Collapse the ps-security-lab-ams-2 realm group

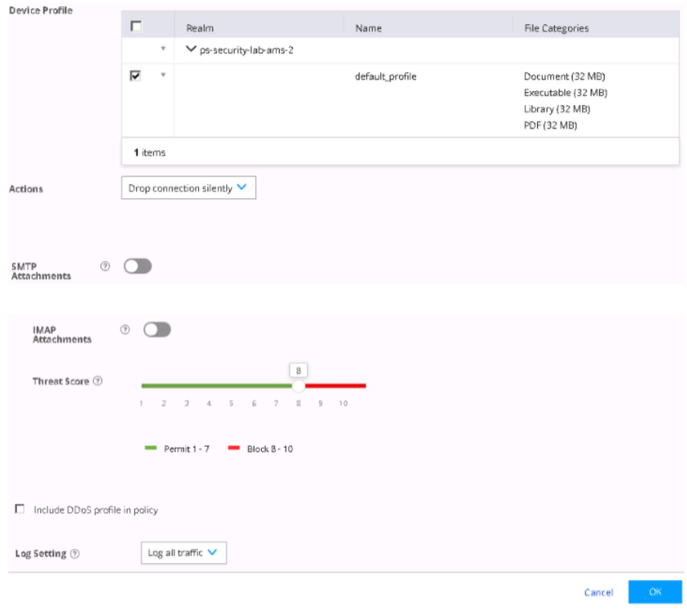coord(191,49)
